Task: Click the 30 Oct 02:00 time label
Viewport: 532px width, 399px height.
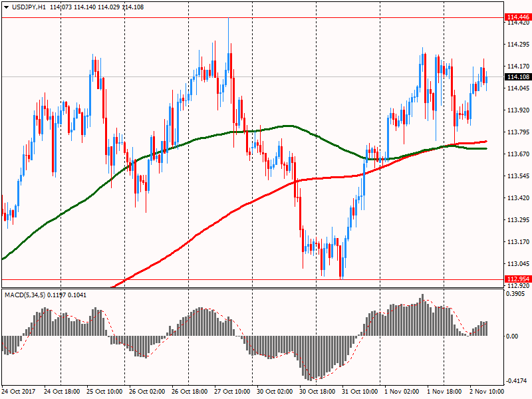Action: (x=275, y=392)
